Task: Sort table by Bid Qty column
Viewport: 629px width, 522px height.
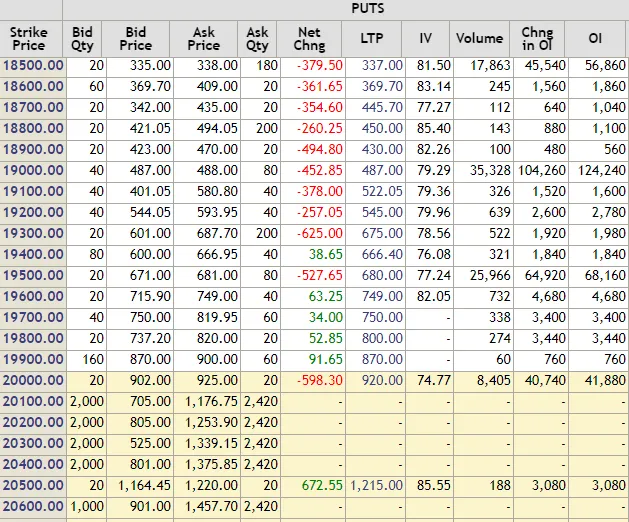Action: coord(82,39)
